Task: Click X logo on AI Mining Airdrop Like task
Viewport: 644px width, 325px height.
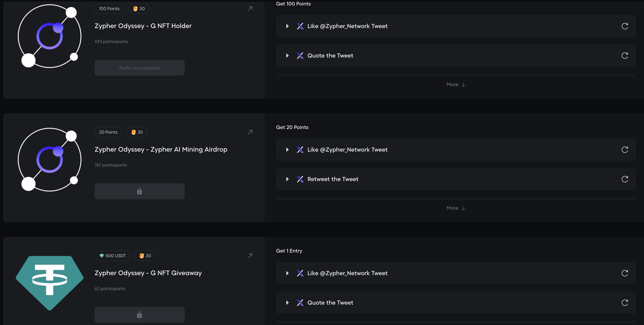Action: click(300, 150)
